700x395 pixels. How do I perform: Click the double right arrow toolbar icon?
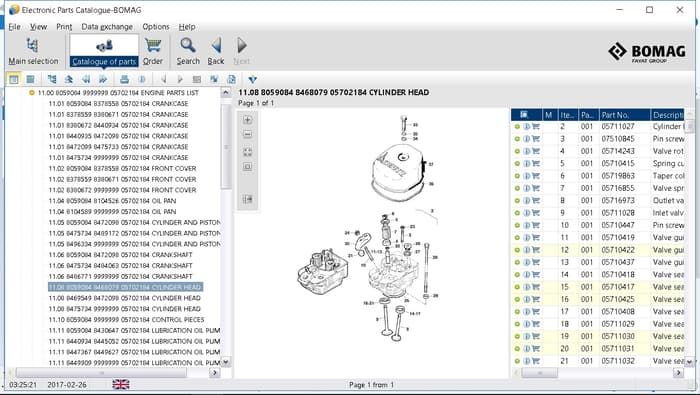pos(103,79)
